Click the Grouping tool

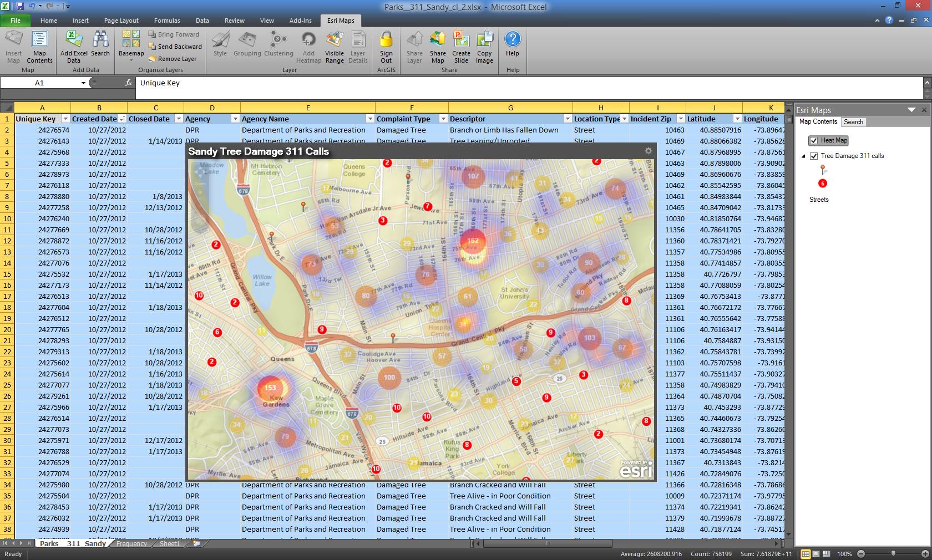click(x=247, y=44)
